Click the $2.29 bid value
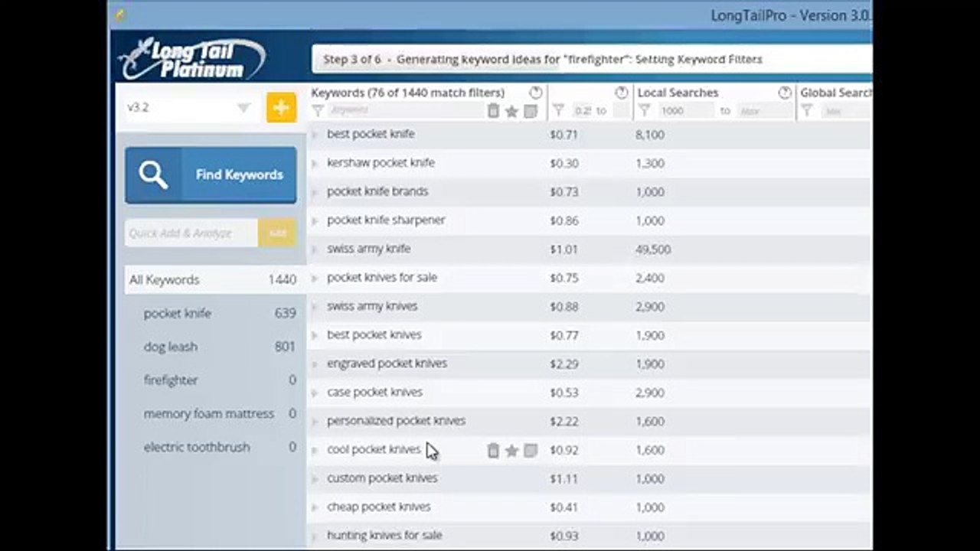This screenshot has height=551, width=980. (564, 364)
